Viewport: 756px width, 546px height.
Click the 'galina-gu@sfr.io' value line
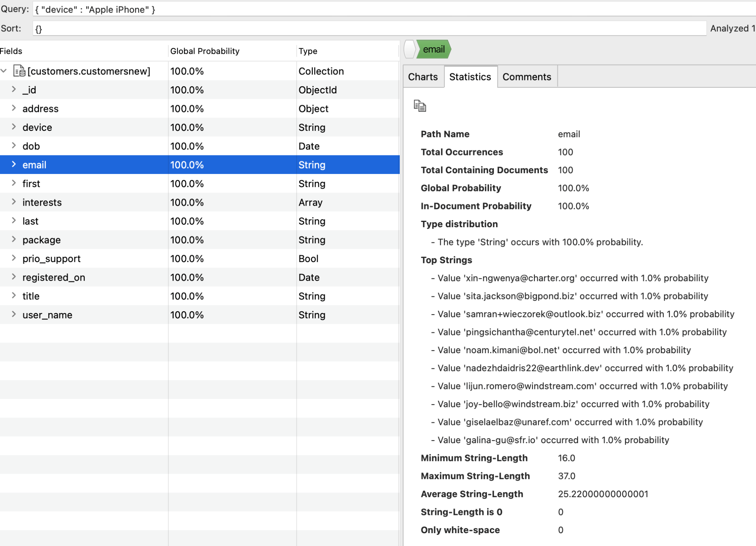pos(550,440)
